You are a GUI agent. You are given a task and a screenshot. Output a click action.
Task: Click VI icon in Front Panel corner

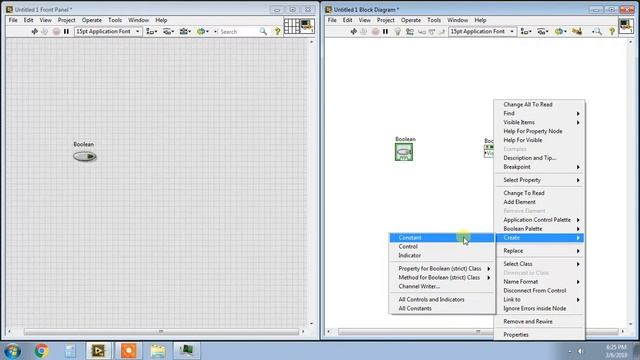click(307, 26)
